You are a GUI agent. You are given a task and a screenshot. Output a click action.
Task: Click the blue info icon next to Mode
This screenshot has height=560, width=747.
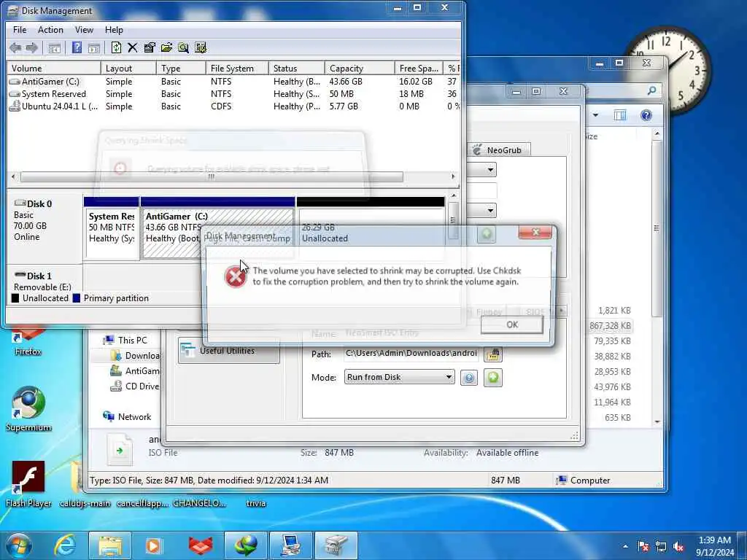pyautogui.click(x=469, y=378)
